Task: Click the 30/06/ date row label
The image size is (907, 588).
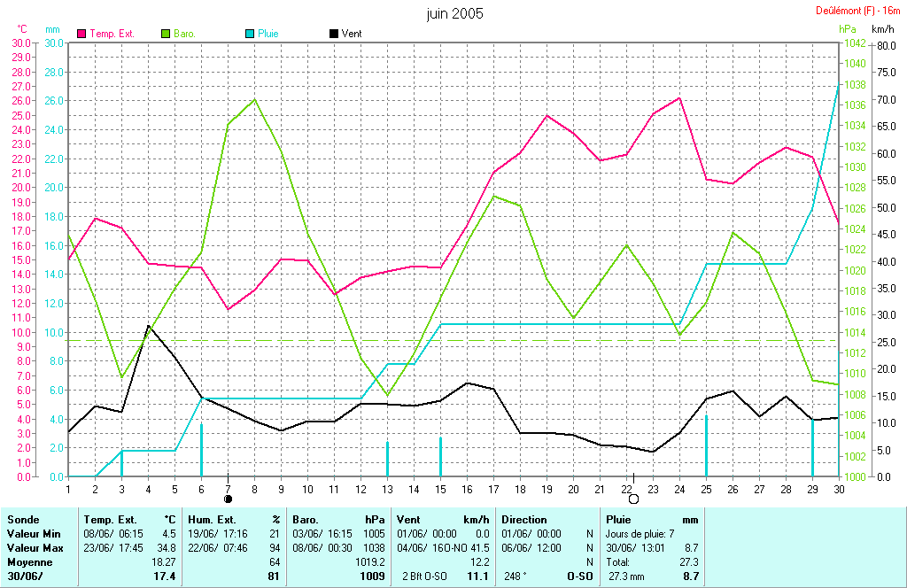Action: 24,576
